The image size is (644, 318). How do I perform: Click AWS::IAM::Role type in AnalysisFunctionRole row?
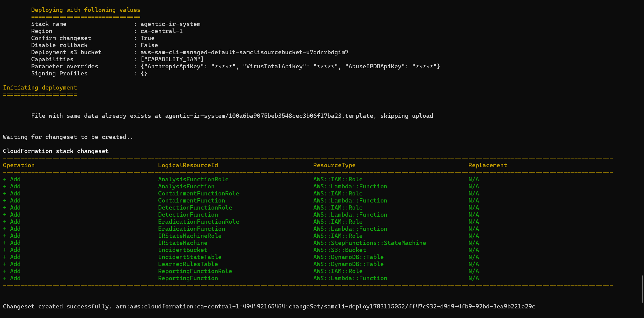pyautogui.click(x=338, y=179)
